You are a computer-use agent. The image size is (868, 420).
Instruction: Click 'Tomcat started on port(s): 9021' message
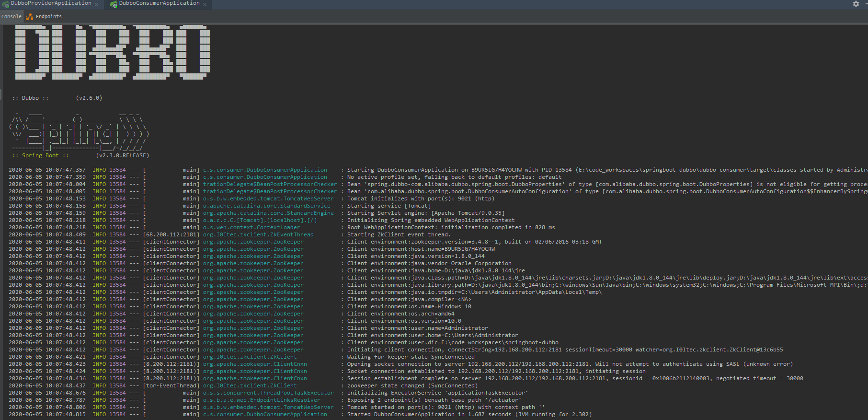[x=446, y=407]
